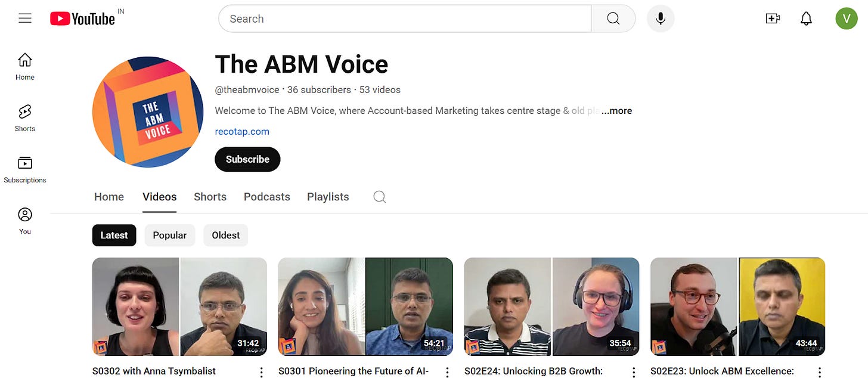Open the You section in sidebar
Viewport: 868px width, 378px height.
(25, 221)
